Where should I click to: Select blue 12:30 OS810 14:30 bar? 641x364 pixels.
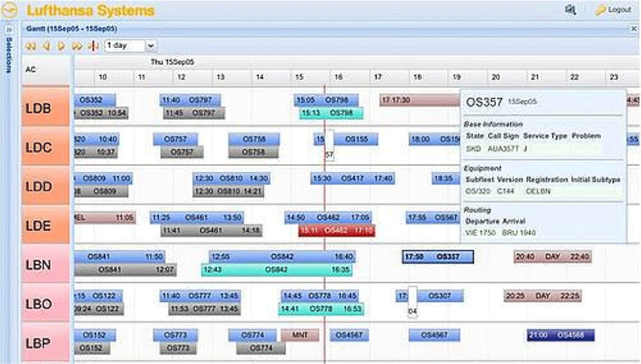pyautogui.click(x=232, y=179)
